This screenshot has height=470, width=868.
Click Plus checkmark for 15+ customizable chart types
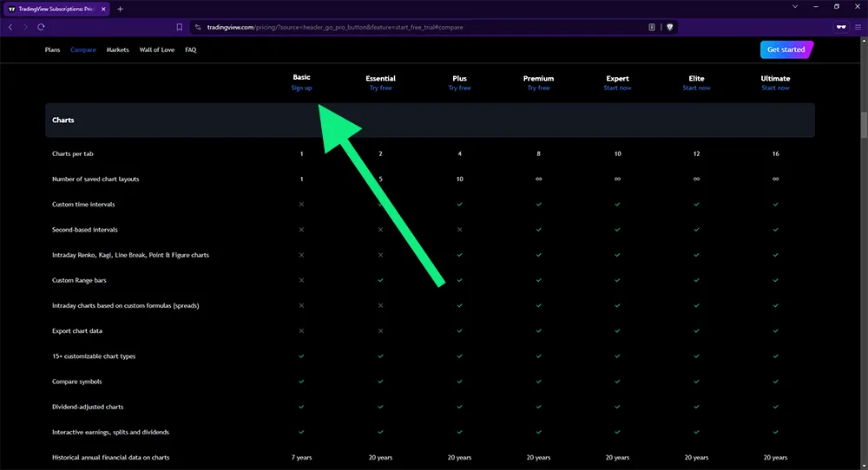(x=459, y=356)
